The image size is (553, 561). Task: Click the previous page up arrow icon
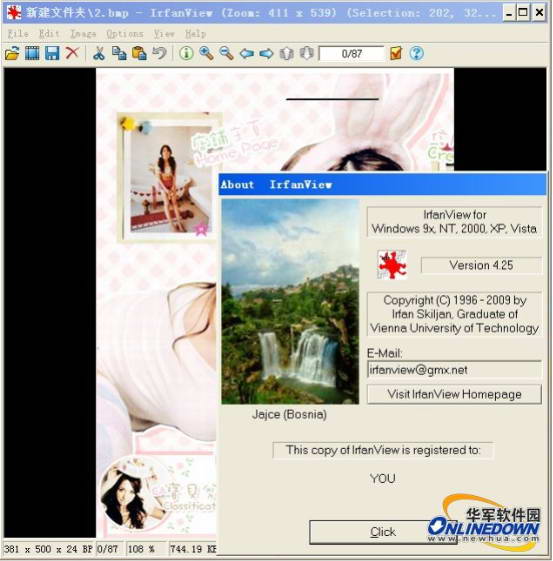[x=287, y=54]
